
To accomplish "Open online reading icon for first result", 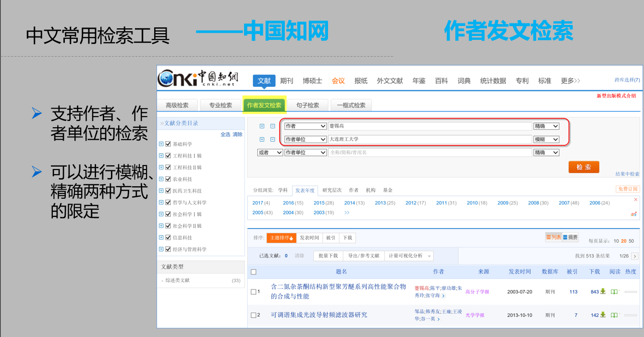I will coord(615,291).
